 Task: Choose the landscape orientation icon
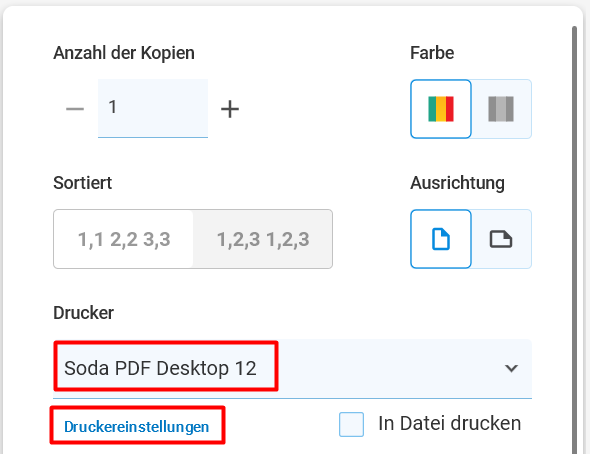tap(501, 239)
